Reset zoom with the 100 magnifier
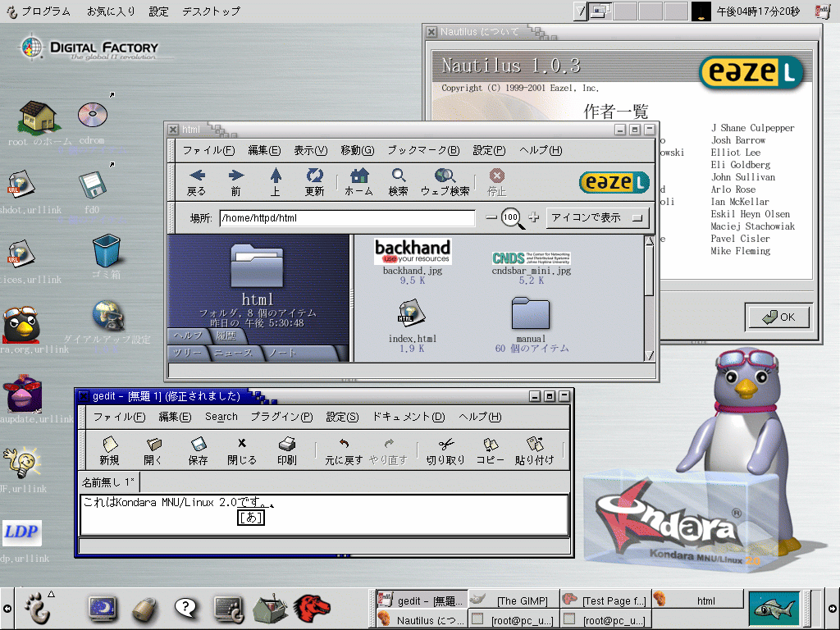840x630 pixels. click(x=512, y=218)
